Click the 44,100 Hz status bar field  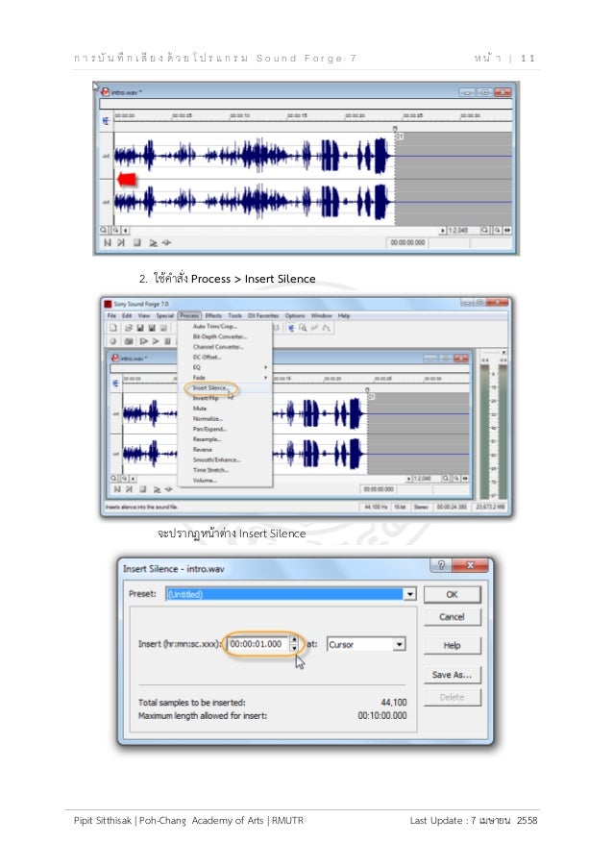pyautogui.click(x=375, y=507)
